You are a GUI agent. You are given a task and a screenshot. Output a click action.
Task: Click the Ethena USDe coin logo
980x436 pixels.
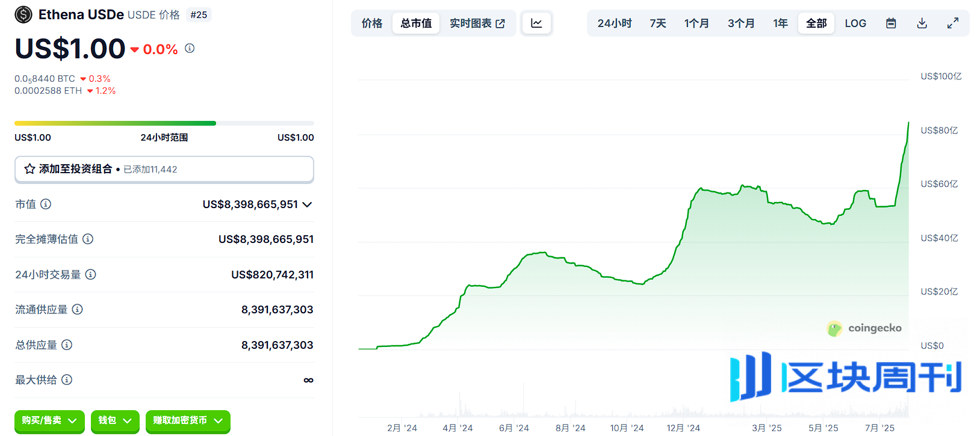[x=23, y=14]
